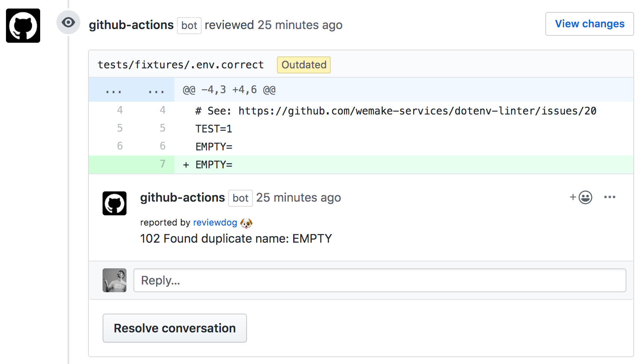Expand hidden diff lines above hunk

[x=131, y=90]
